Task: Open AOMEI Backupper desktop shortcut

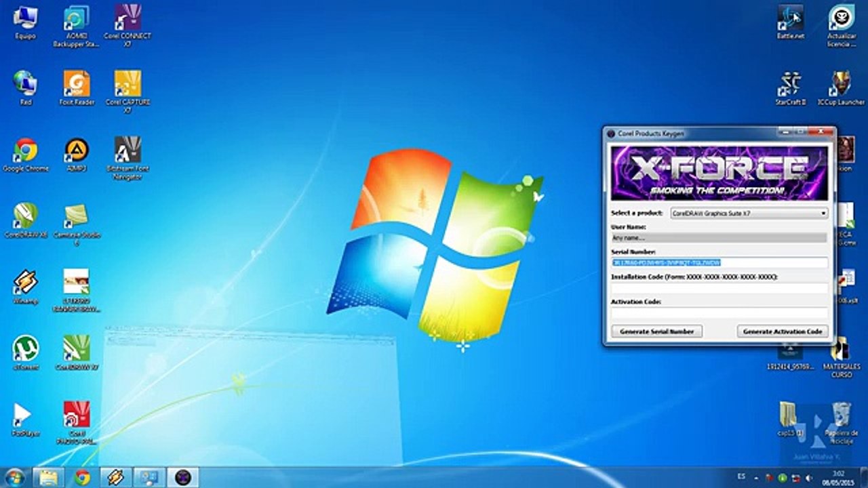Action: point(77,27)
